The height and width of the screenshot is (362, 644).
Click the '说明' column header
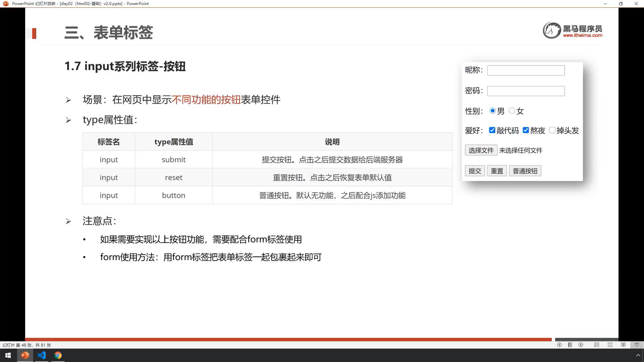click(x=332, y=142)
